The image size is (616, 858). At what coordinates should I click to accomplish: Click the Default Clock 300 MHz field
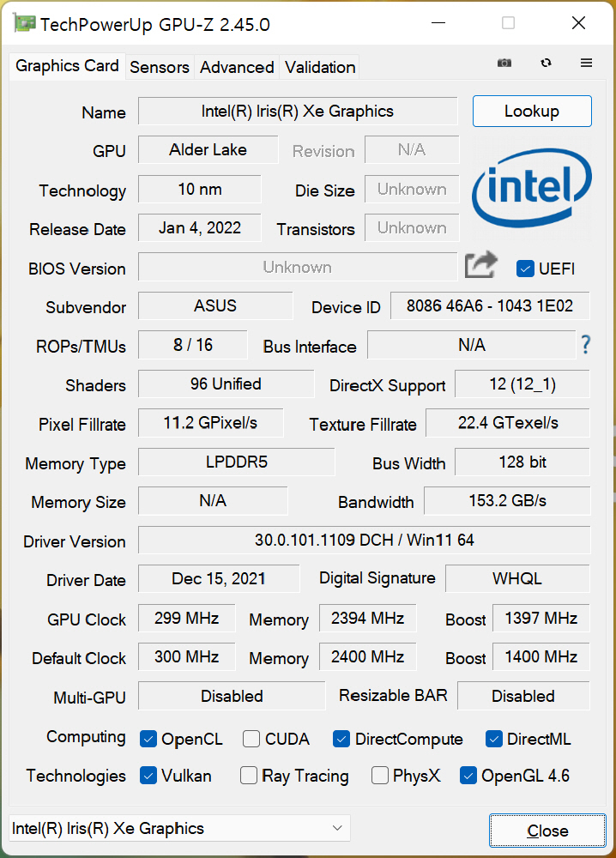coord(186,656)
